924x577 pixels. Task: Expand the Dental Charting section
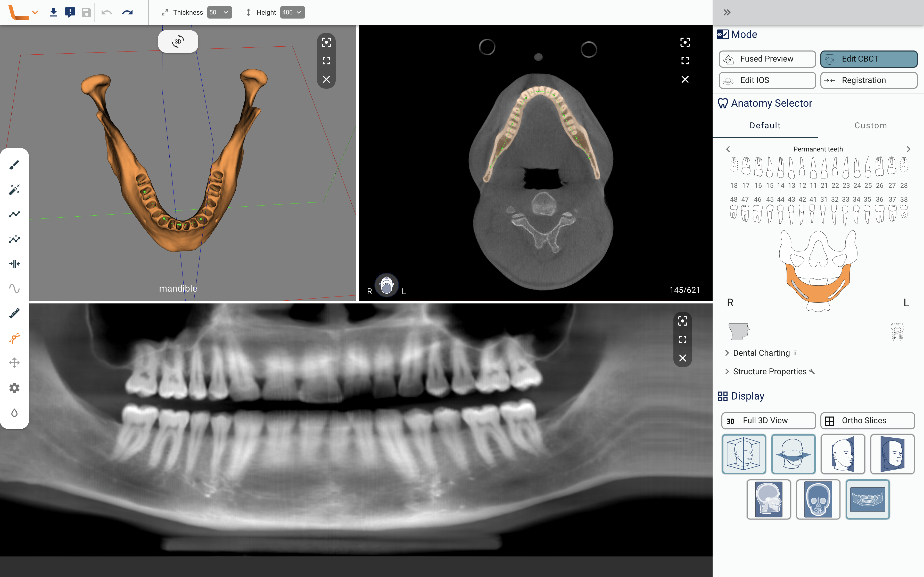[x=761, y=353]
